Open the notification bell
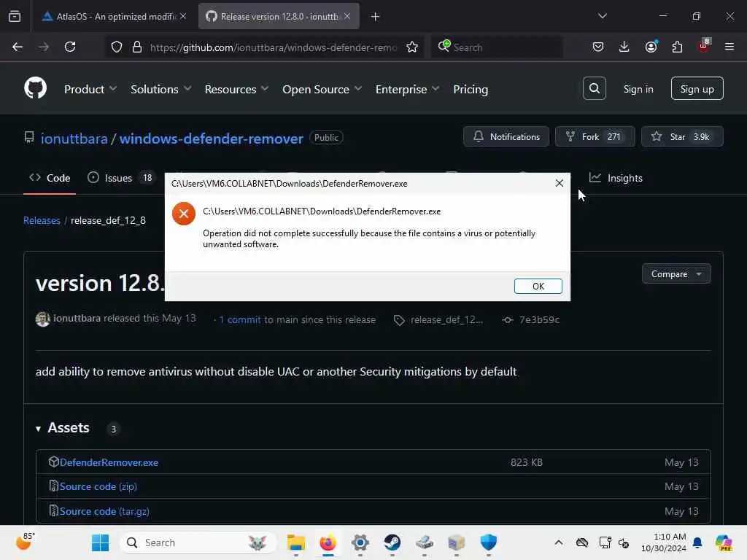 [x=697, y=542]
